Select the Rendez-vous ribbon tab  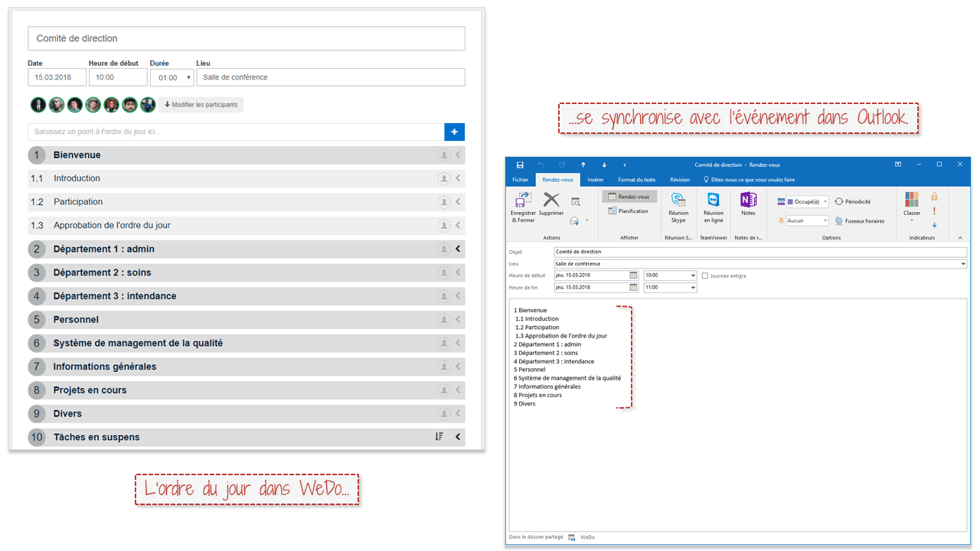[x=557, y=180]
